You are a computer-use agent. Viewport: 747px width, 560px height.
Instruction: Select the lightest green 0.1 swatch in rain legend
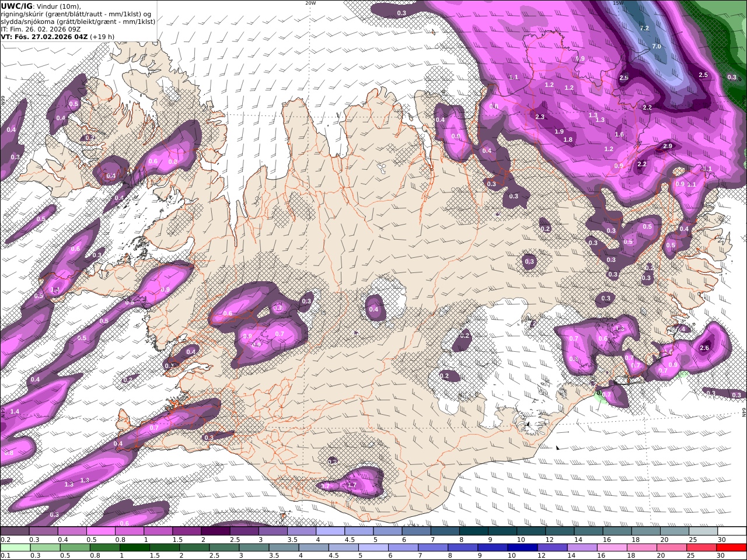(x=15, y=547)
